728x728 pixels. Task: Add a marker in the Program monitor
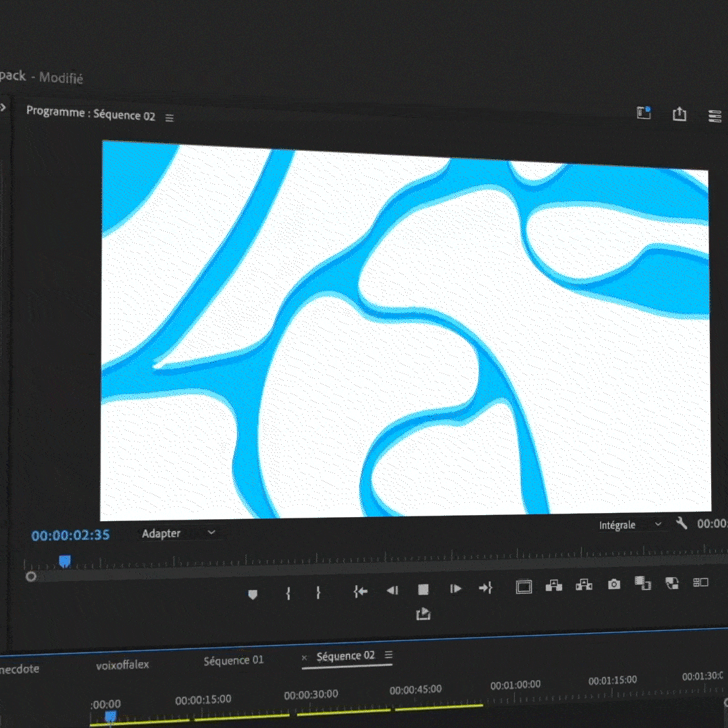coord(253,595)
